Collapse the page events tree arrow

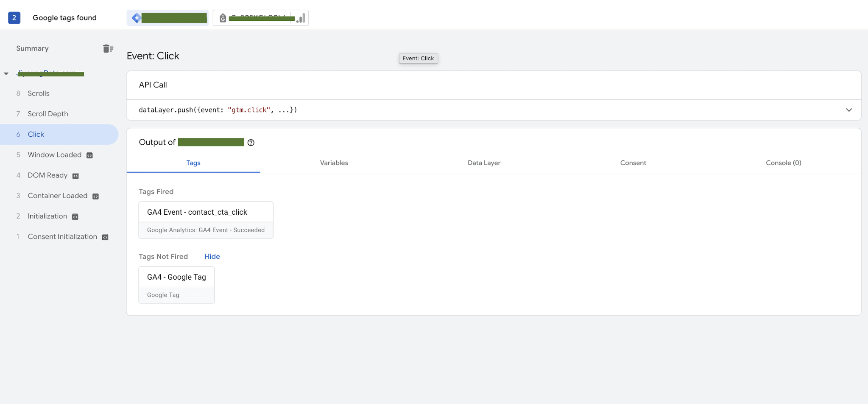pos(6,73)
